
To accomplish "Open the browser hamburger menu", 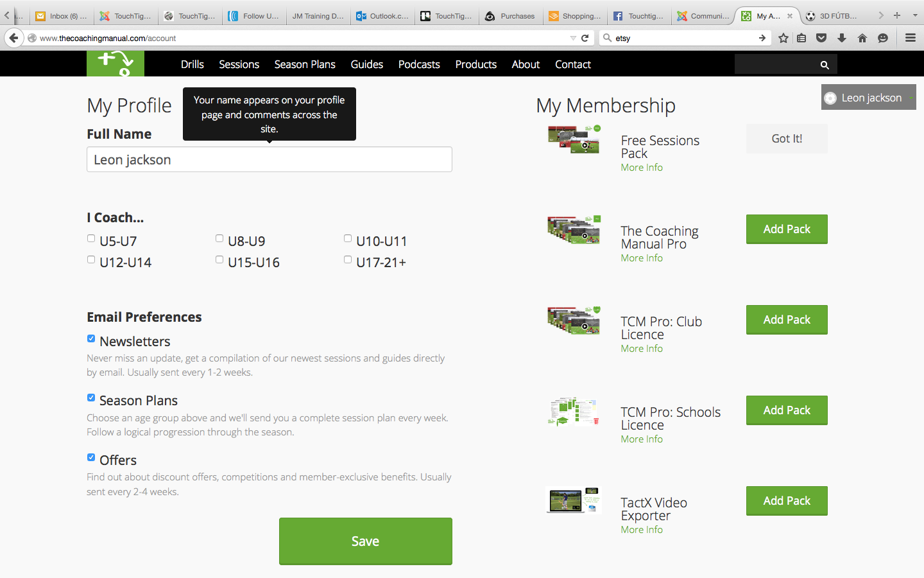I will click(x=911, y=38).
